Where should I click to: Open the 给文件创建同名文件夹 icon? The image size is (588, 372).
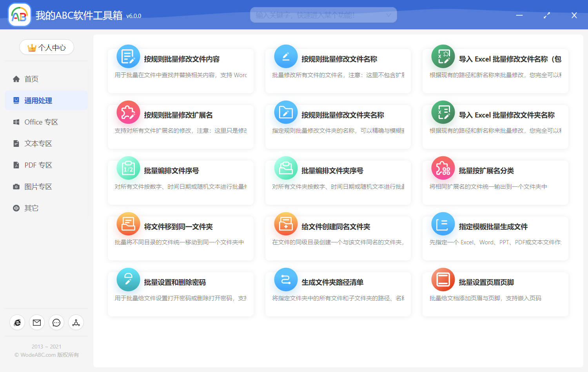(285, 224)
